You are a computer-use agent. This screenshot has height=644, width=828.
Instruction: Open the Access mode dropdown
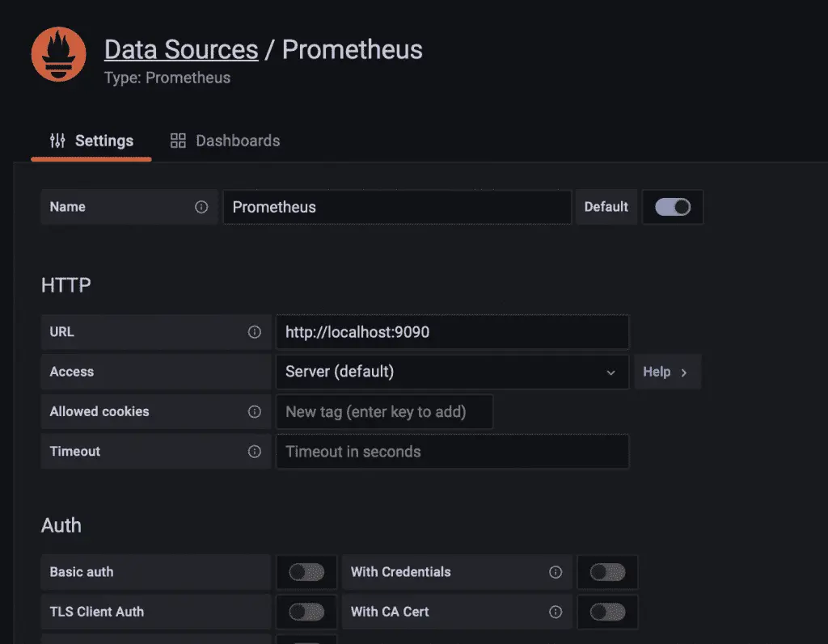(452, 372)
